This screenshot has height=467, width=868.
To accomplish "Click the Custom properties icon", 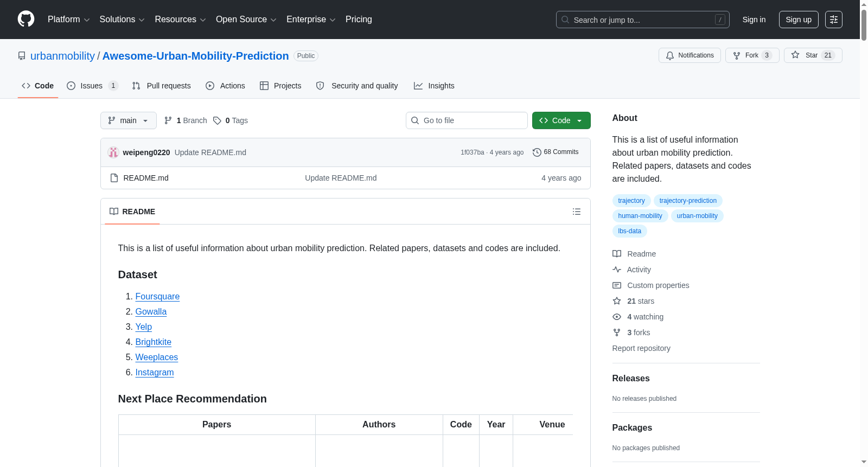I will (x=617, y=285).
